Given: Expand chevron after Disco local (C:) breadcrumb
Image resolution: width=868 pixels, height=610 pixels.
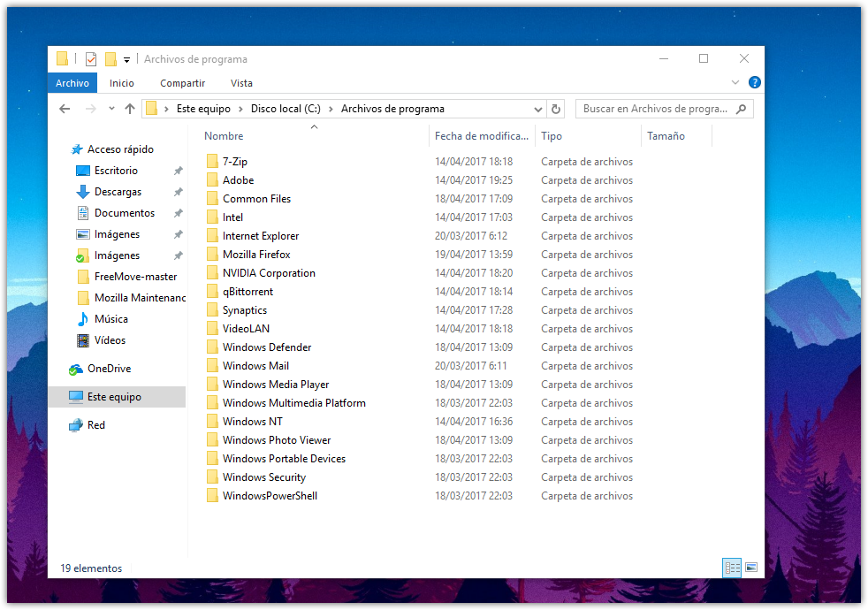Looking at the screenshot, I should pyautogui.click(x=331, y=109).
